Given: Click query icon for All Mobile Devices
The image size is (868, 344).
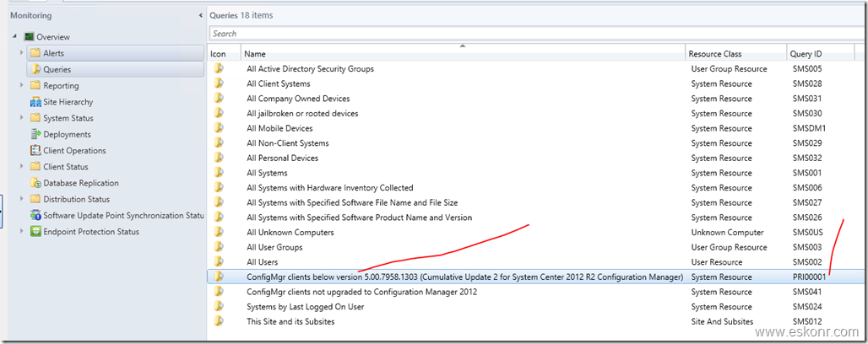Looking at the screenshot, I should (x=220, y=128).
